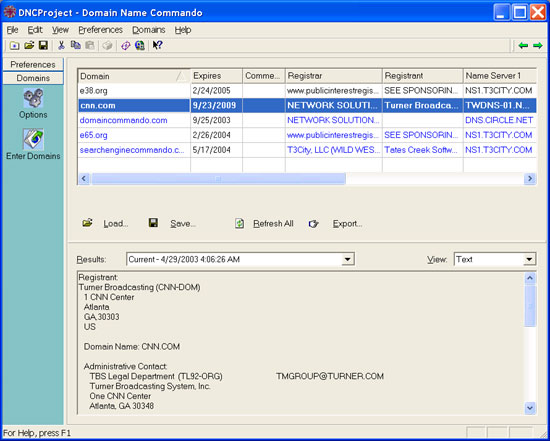
Task: Click the DNCProject title bar app icon
Action: (x=10, y=12)
